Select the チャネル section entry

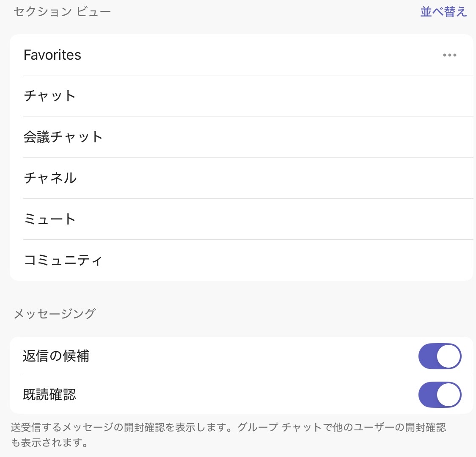pyautogui.click(x=242, y=178)
